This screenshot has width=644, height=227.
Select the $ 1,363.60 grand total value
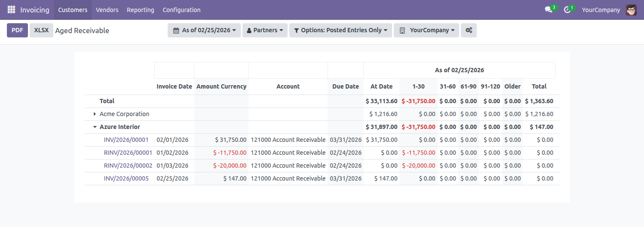[x=539, y=101]
